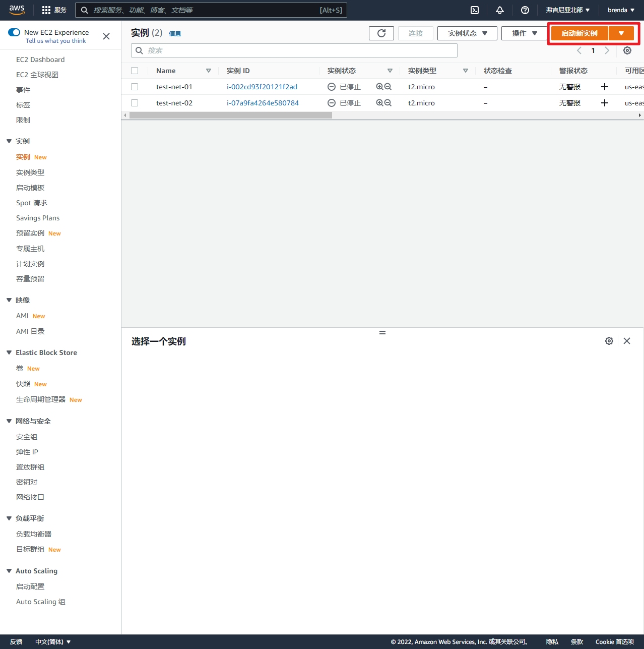Click the panel resize handle icon
644x649 pixels.
[x=382, y=333]
